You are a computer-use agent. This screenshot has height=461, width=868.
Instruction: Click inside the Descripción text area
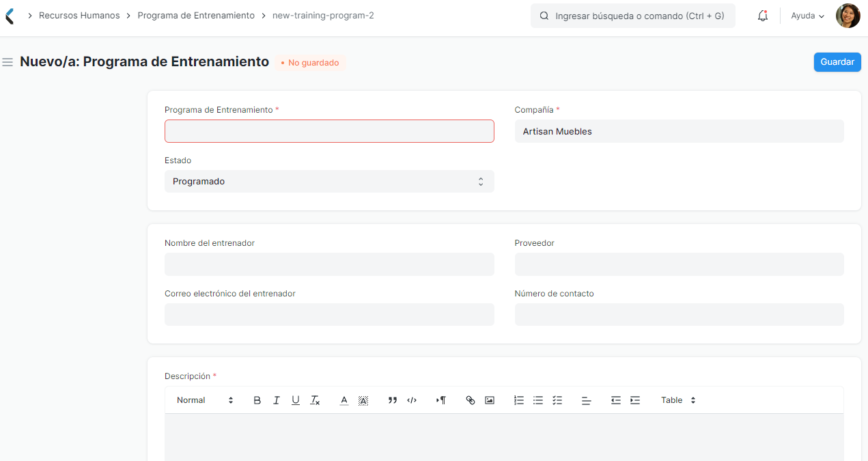(504, 437)
